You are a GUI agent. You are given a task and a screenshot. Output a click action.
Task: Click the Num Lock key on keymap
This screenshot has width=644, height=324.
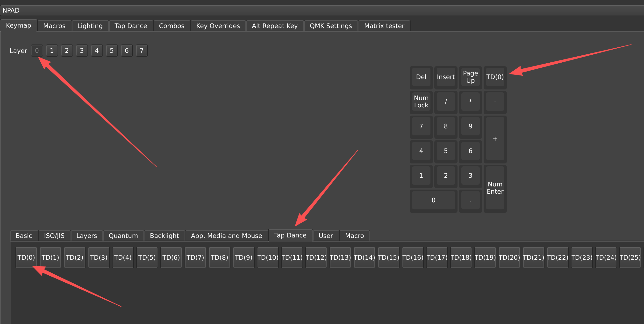click(x=421, y=102)
